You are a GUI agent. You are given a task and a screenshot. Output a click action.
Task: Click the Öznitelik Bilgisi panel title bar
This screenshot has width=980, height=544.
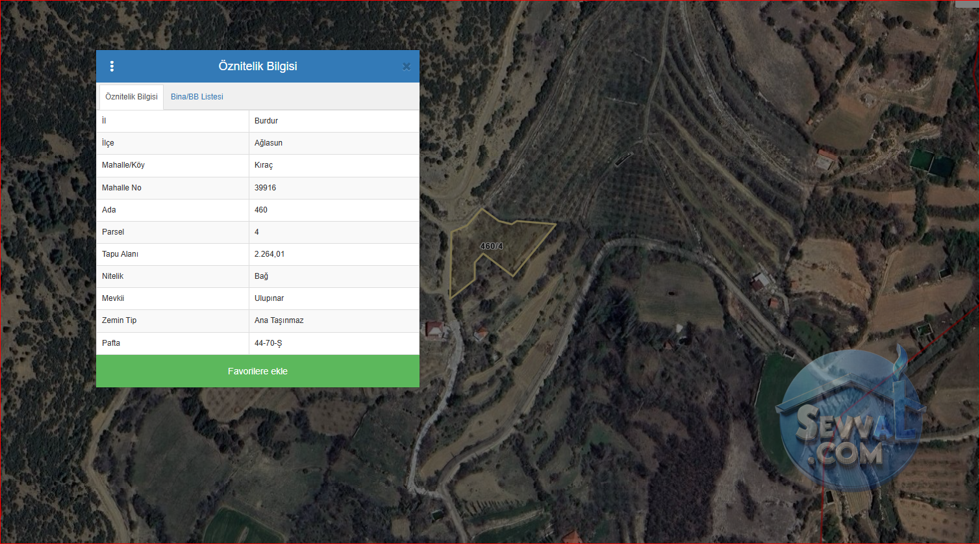coord(258,66)
